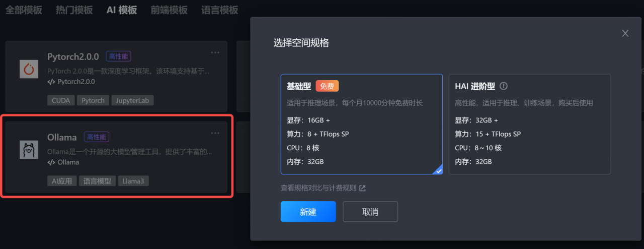This screenshot has height=249, width=644.
Task: Switch to the 热门模板 tab
Action: coord(74,10)
